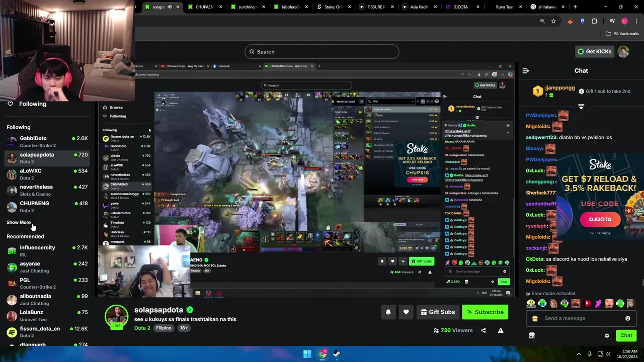Click the share icon next to viewers
This screenshot has width=644, height=362.
[x=484, y=330]
